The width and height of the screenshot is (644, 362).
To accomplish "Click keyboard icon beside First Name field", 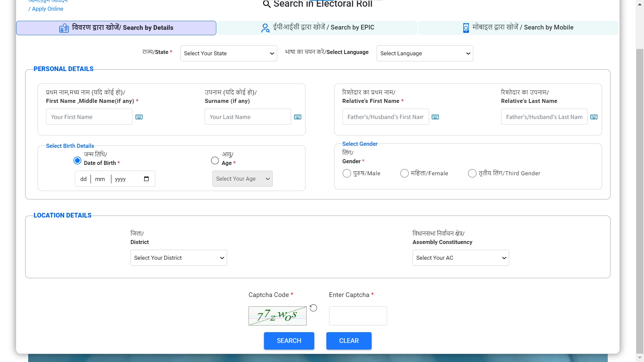I will [x=139, y=117].
